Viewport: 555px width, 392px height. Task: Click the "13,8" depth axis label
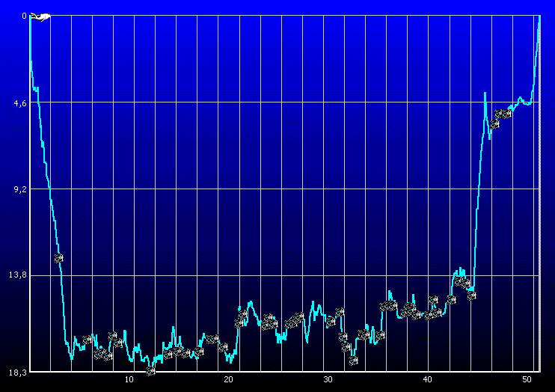(x=18, y=275)
